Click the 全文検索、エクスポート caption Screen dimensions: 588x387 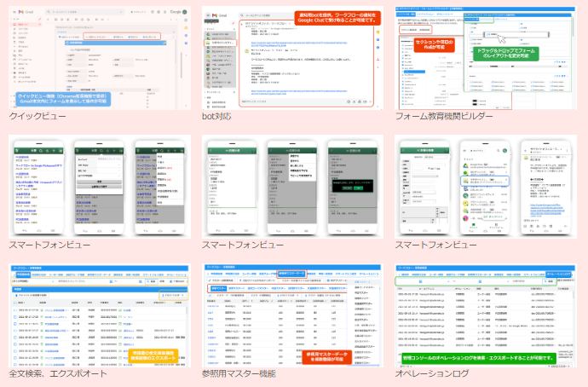click(58, 373)
